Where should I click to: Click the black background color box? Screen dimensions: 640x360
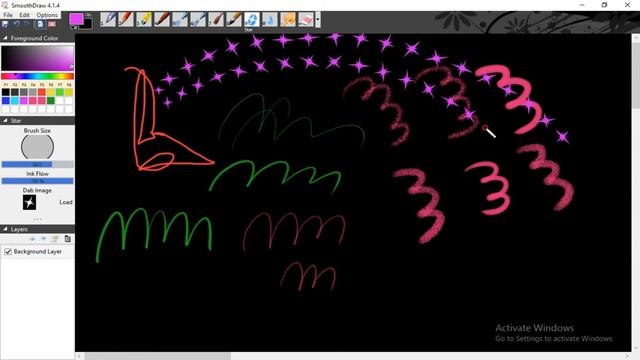pyautogui.click(x=88, y=24)
